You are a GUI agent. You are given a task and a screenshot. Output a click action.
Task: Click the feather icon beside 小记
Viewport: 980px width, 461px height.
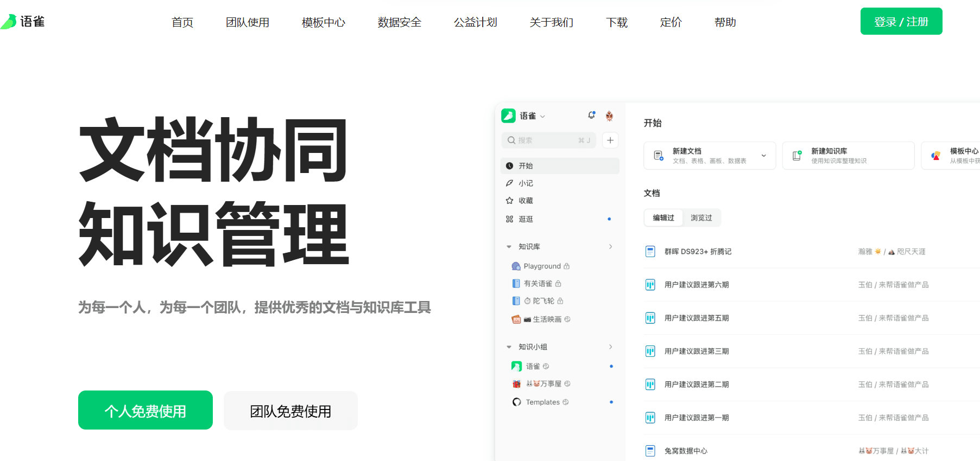click(509, 183)
